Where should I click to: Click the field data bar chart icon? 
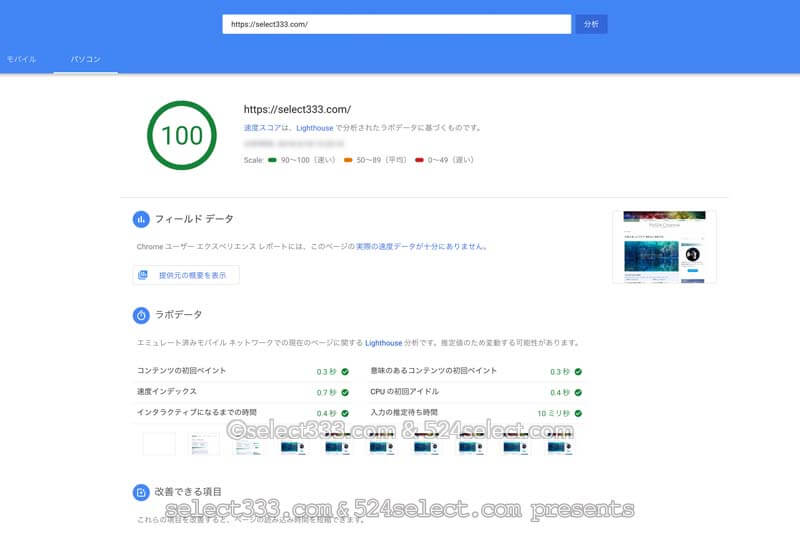[141, 219]
